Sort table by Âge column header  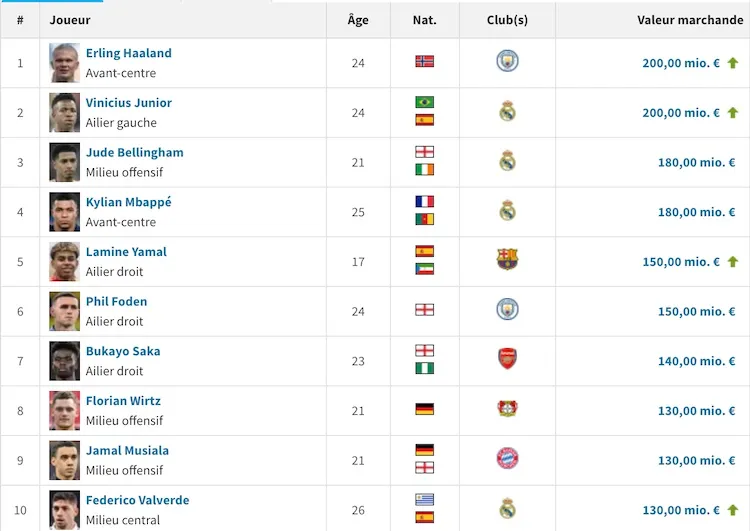[x=358, y=20]
